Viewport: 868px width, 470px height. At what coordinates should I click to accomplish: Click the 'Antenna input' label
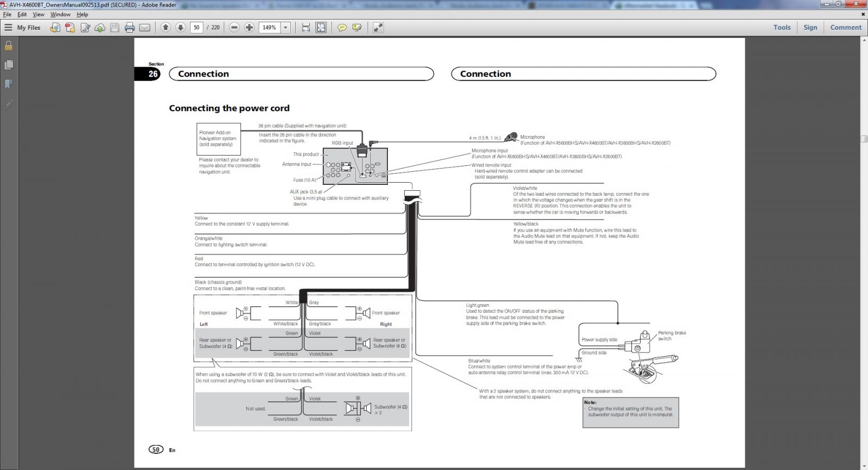297,164
